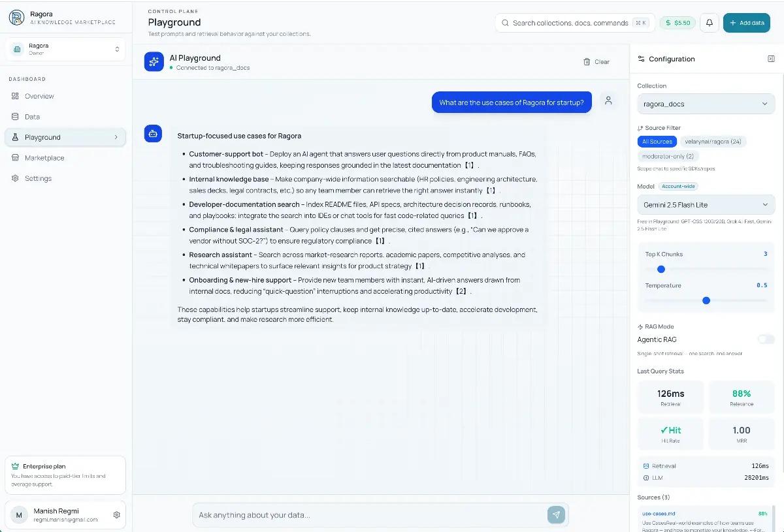
Task: Open the Gemini 2.5 Flash Lite model dropdown
Action: click(x=706, y=205)
